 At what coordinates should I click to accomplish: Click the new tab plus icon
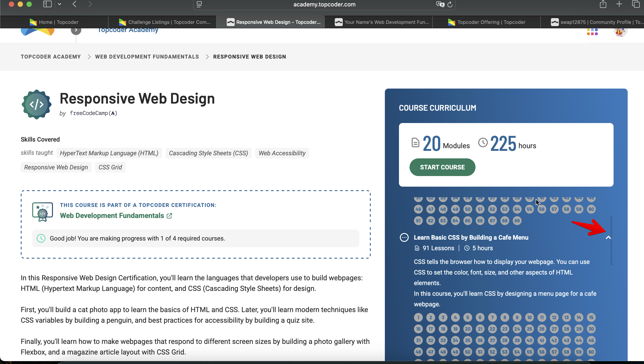[x=619, y=4]
